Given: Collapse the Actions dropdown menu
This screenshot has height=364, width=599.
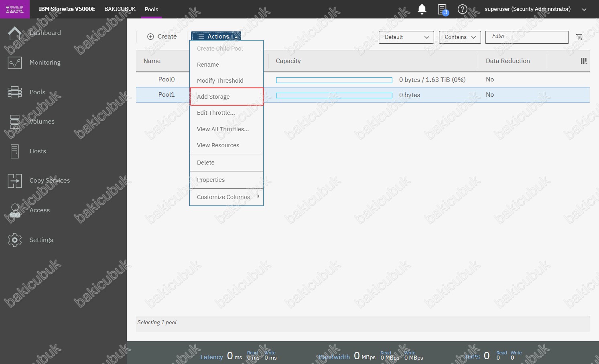Looking at the screenshot, I should pos(216,37).
